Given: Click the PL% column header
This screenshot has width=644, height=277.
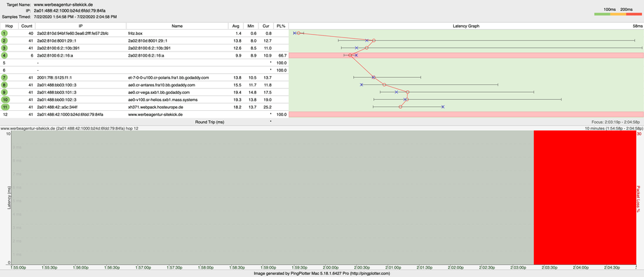Looking at the screenshot, I should pyautogui.click(x=281, y=26).
